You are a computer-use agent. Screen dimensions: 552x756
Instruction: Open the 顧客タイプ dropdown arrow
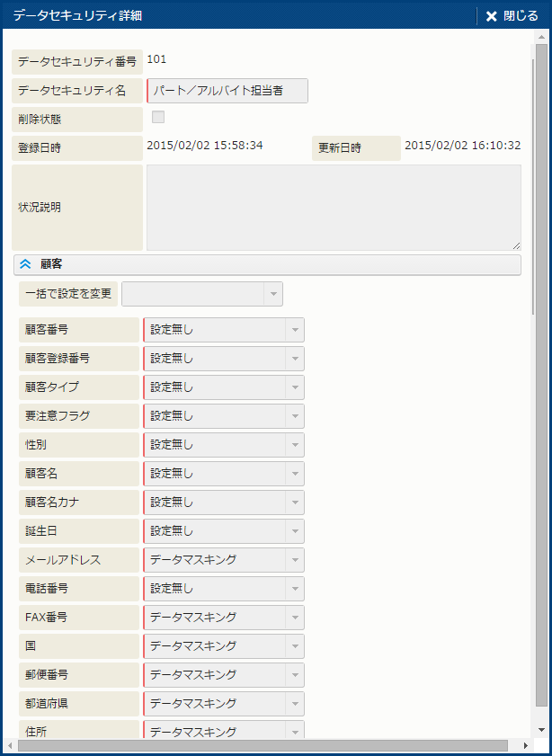[294, 387]
